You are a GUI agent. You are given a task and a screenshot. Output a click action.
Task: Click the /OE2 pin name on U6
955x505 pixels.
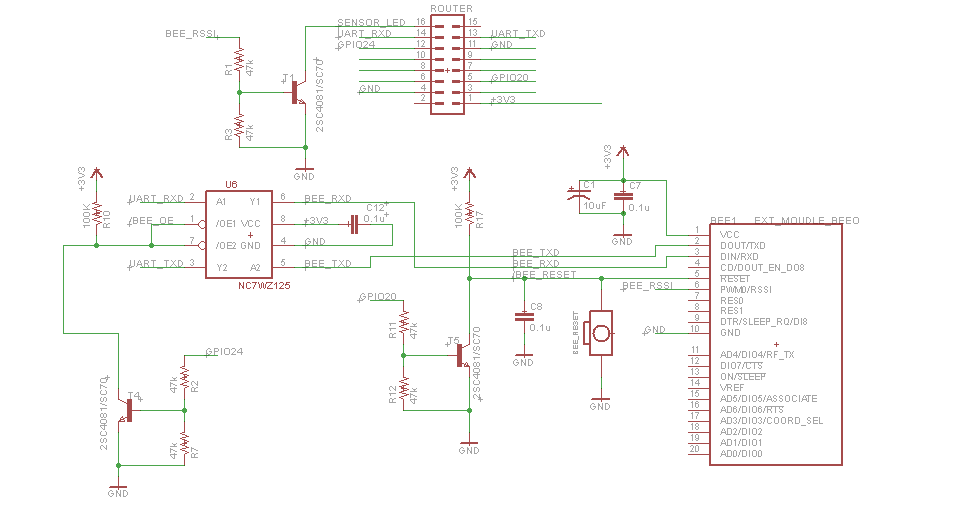(x=225, y=245)
